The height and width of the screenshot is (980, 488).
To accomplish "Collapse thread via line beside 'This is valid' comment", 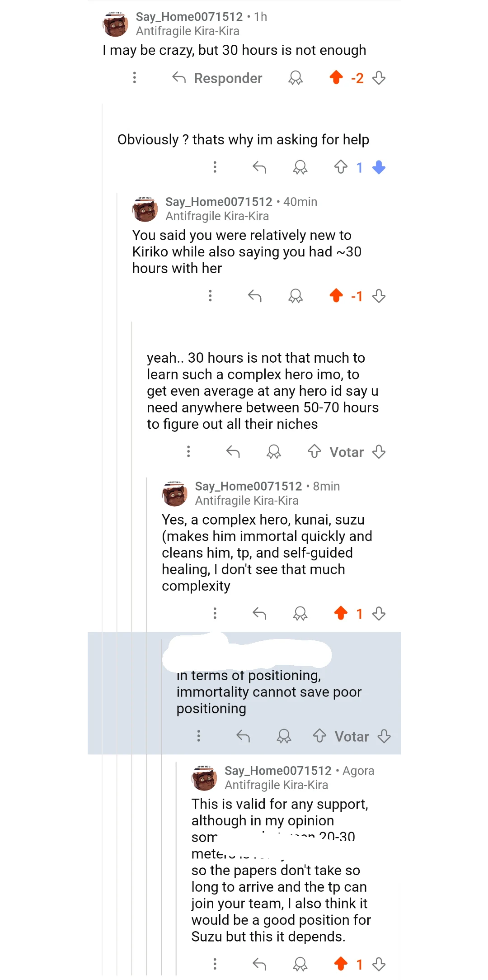I will pyautogui.click(x=176, y=868).
